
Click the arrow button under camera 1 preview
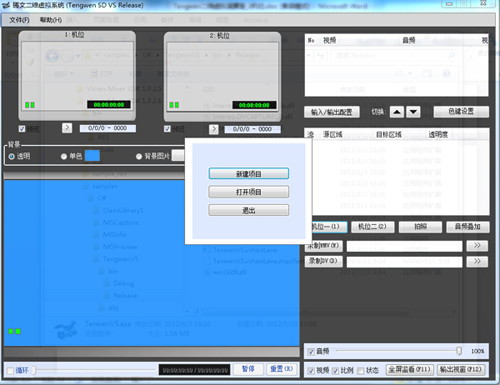pos(67,128)
